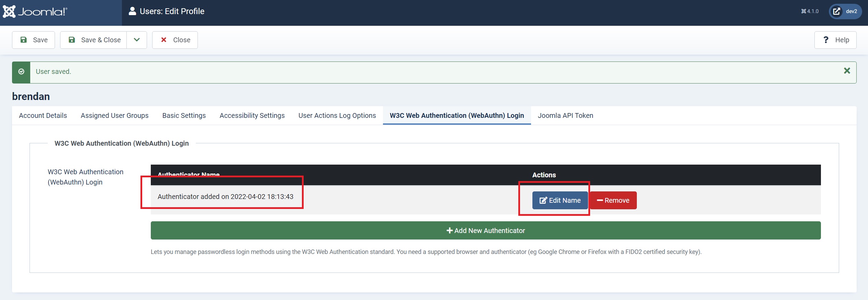
Task: Click the Joomla logo in header
Action: point(35,12)
